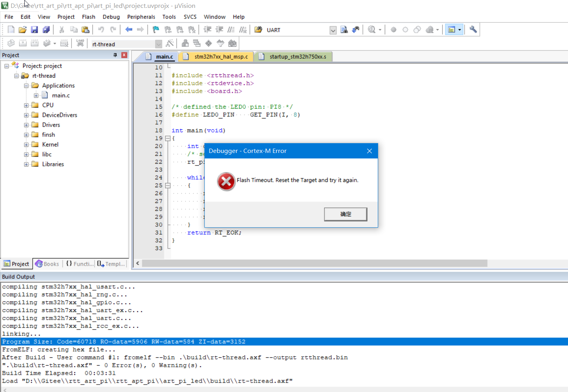Switch to the Functions panel tab
This screenshot has width=568, height=392.
80,264
